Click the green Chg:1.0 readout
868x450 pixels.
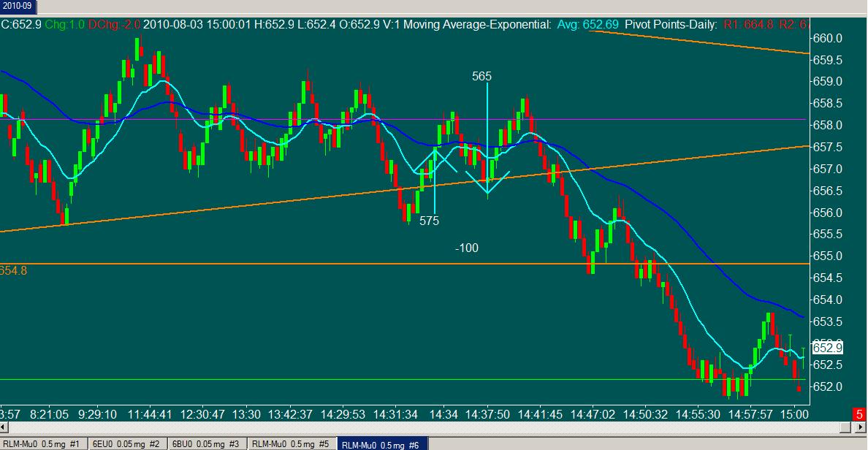(x=65, y=24)
